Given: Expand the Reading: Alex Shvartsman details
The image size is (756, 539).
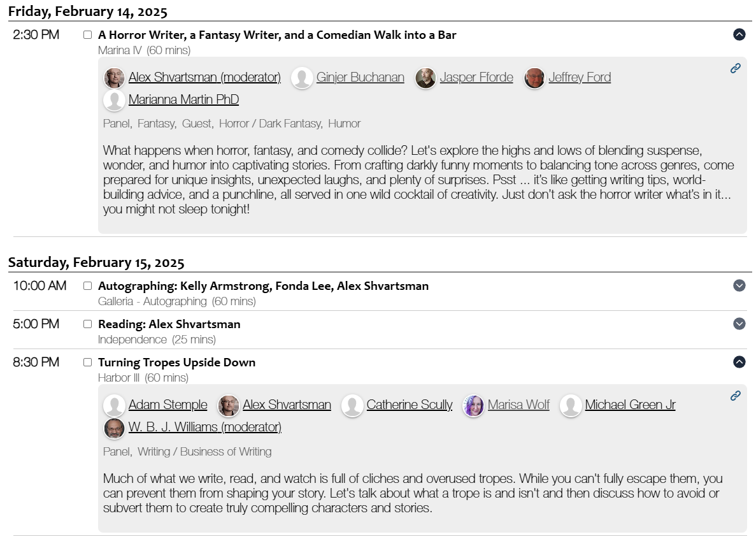Looking at the screenshot, I should click(739, 324).
